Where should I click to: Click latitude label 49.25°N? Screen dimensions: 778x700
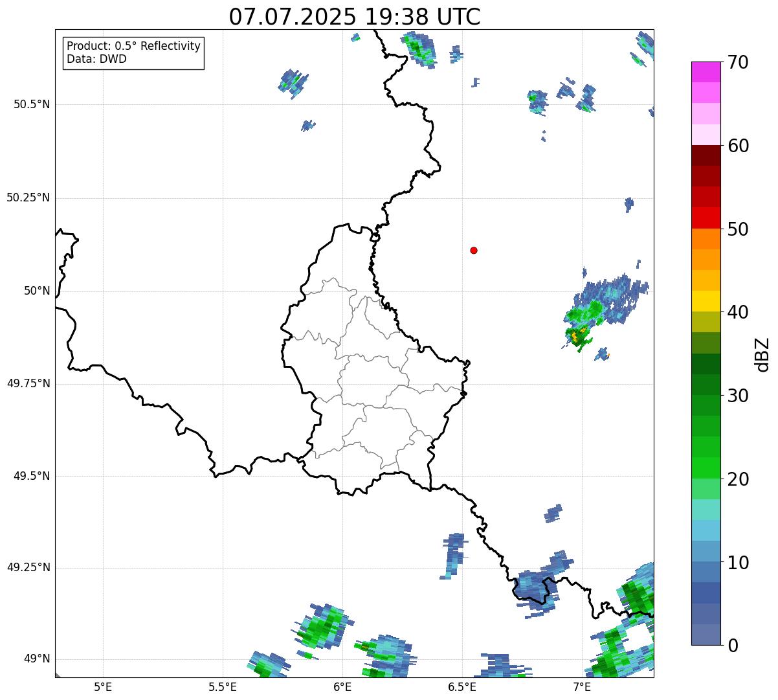click(x=28, y=567)
